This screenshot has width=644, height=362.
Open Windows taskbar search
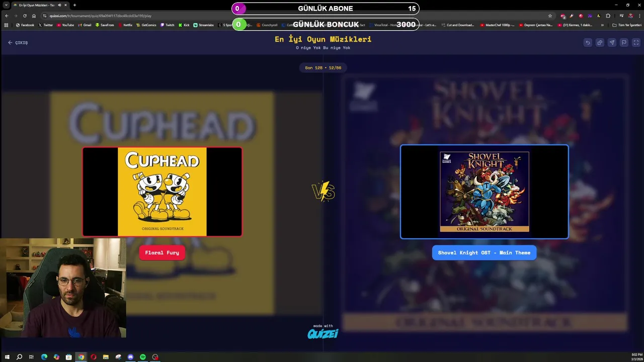(x=19, y=357)
